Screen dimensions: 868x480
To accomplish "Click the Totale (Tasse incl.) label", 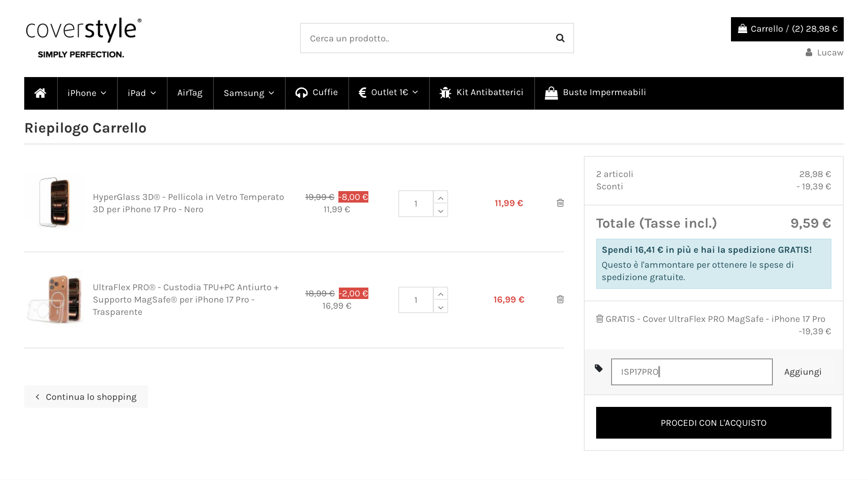I will tap(657, 223).
